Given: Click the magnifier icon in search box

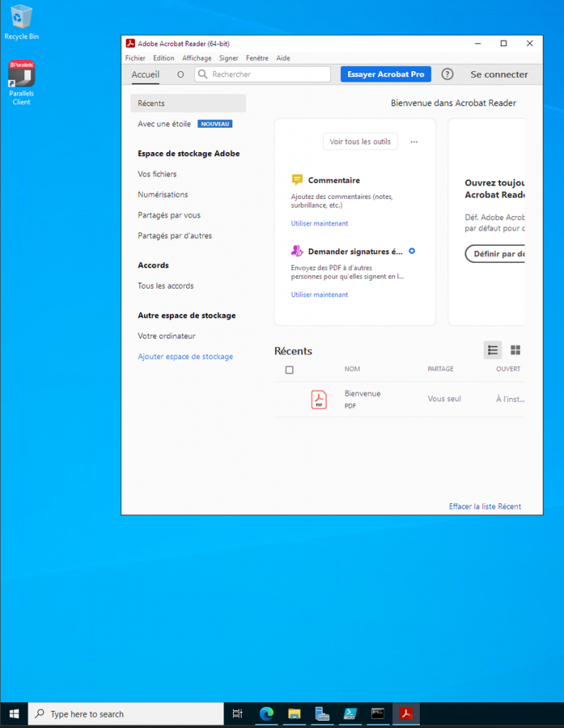Looking at the screenshot, I should 202,74.
